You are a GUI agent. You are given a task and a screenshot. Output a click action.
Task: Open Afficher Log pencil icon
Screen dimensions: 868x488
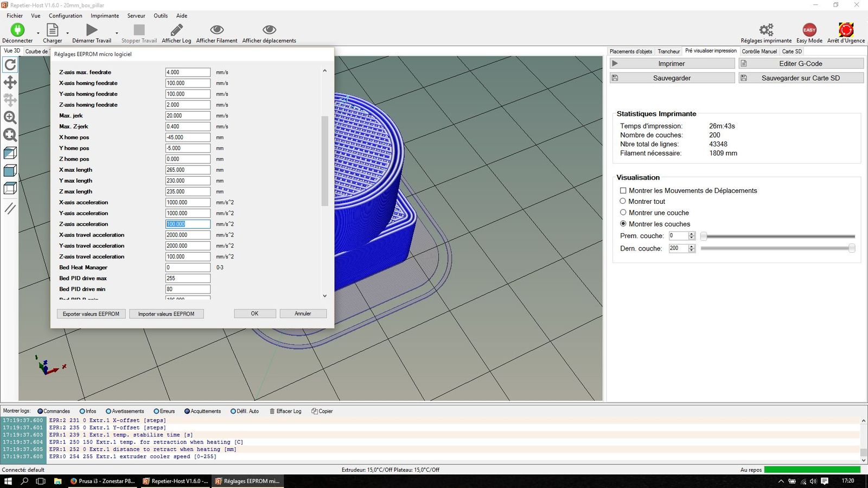[176, 30]
